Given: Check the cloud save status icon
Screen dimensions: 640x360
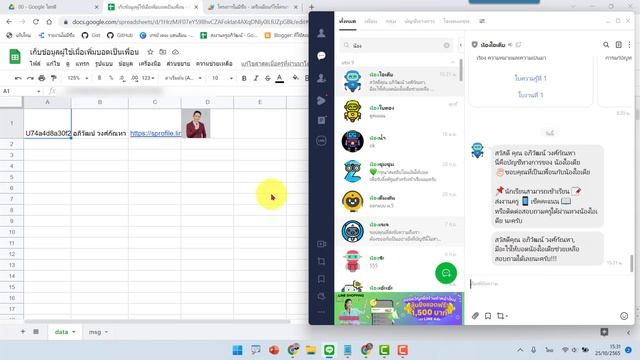Looking at the screenshot, I should click(x=175, y=52).
